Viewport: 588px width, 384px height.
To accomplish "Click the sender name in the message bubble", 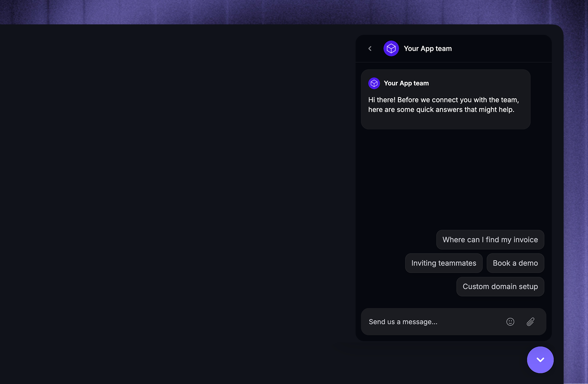I will [406, 83].
